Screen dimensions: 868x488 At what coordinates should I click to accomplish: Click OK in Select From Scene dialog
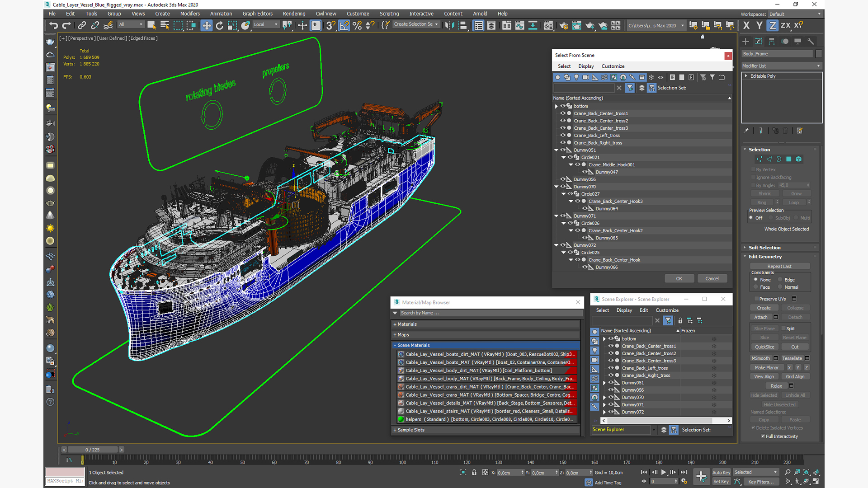(679, 278)
